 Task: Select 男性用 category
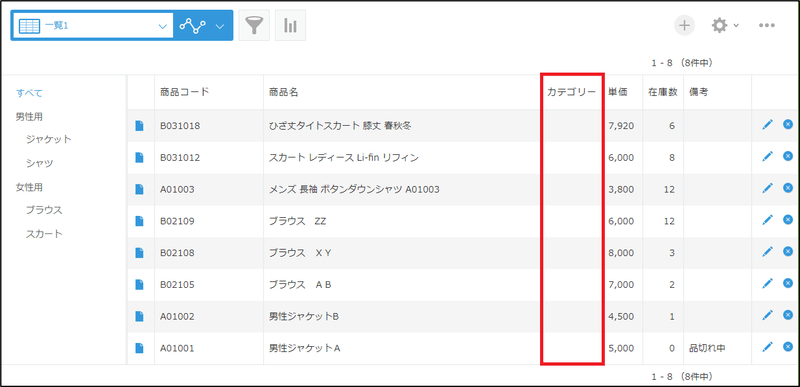(x=29, y=116)
